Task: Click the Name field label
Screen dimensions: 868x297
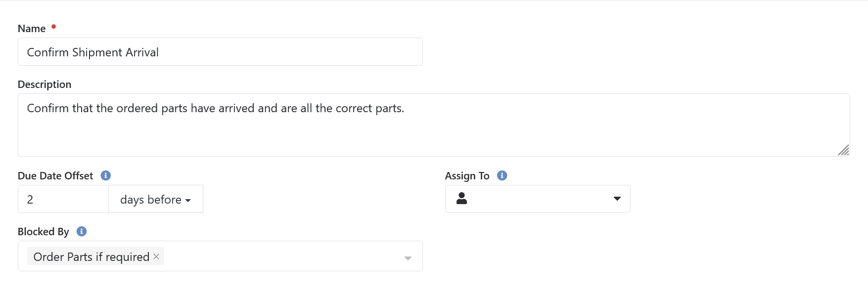Action: (32, 29)
